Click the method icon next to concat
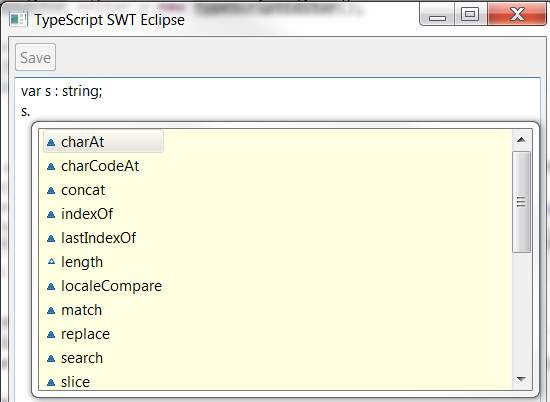Screen dimensions: 550x402 pyautogui.click(x=51, y=190)
